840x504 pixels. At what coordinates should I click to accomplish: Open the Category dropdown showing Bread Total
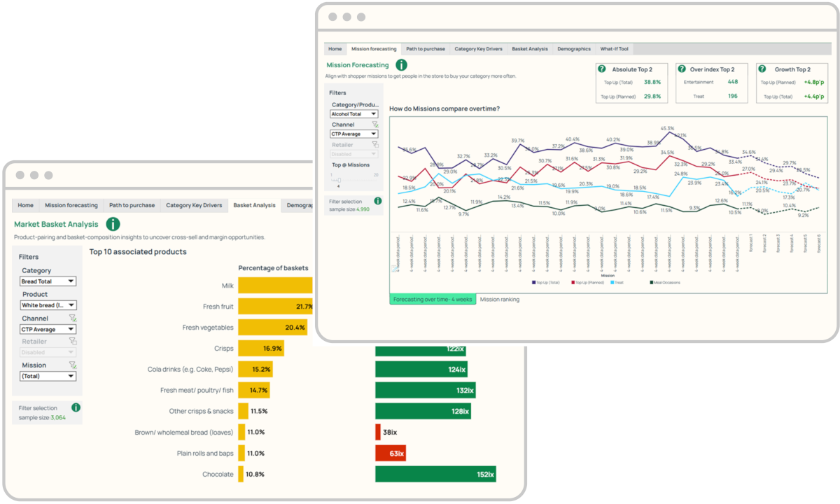click(47, 281)
